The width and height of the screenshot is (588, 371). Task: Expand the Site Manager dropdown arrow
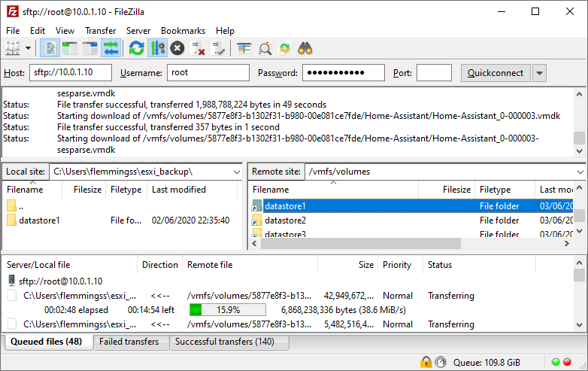click(28, 48)
